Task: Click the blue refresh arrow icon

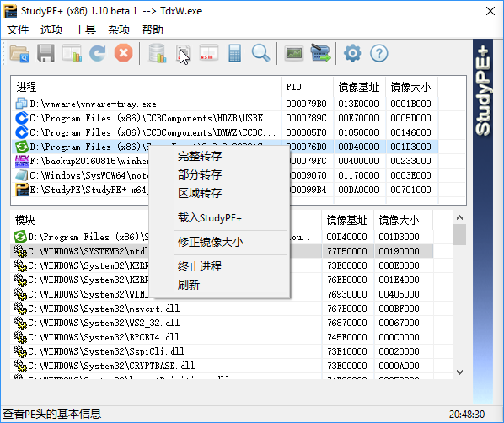Action: 97,53
